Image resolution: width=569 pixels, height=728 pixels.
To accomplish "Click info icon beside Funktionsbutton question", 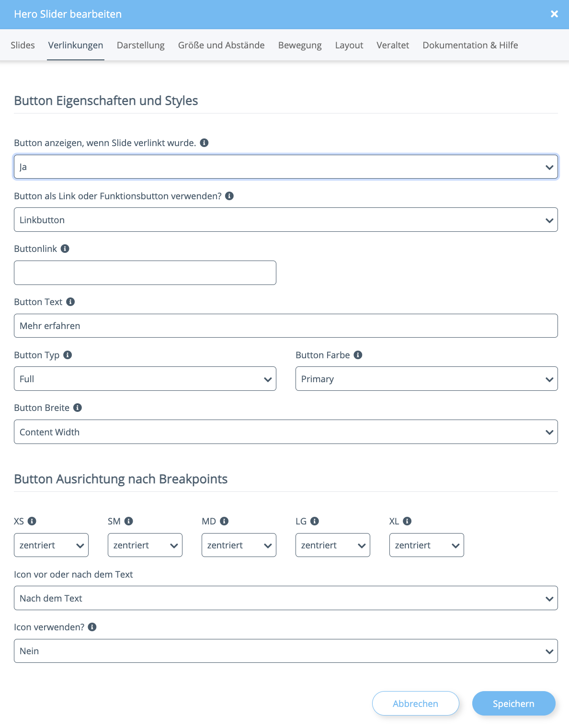I will (229, 196).
